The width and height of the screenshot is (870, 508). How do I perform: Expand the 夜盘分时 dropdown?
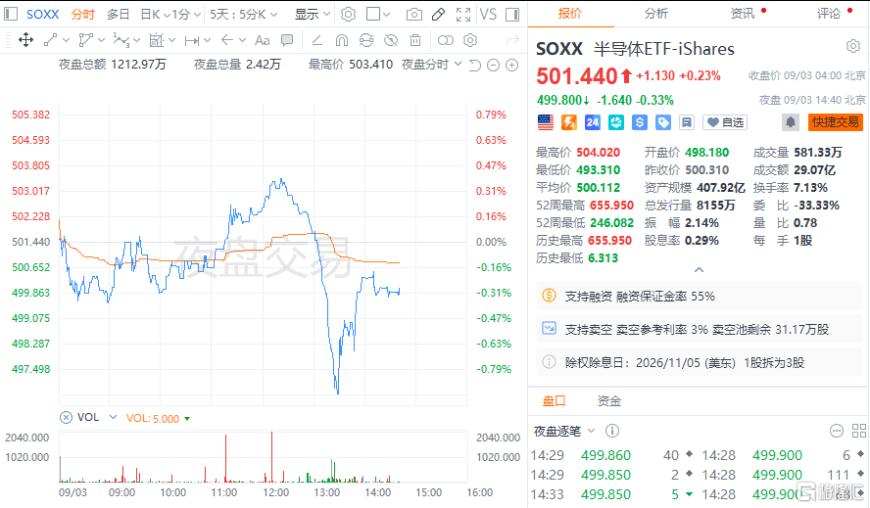click(432, 65)
